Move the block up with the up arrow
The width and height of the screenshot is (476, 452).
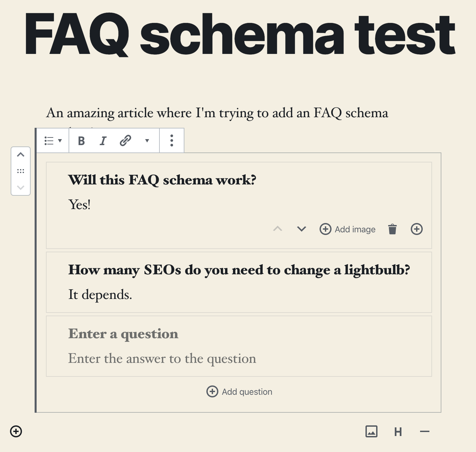pos(21,154)
